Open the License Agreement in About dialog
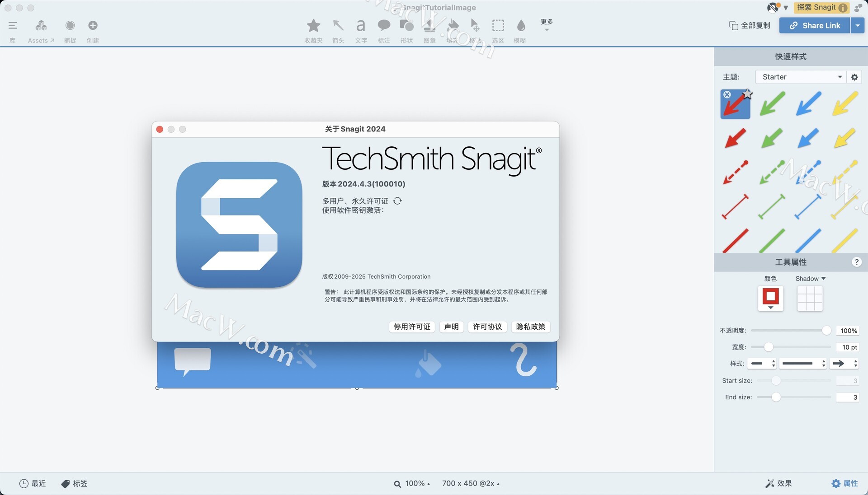 (487, 327)
